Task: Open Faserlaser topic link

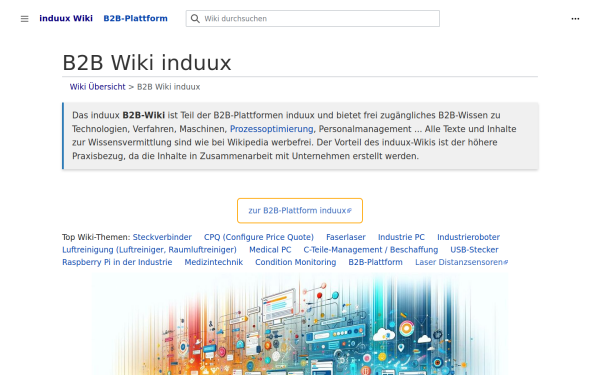Action: [346, 237]
